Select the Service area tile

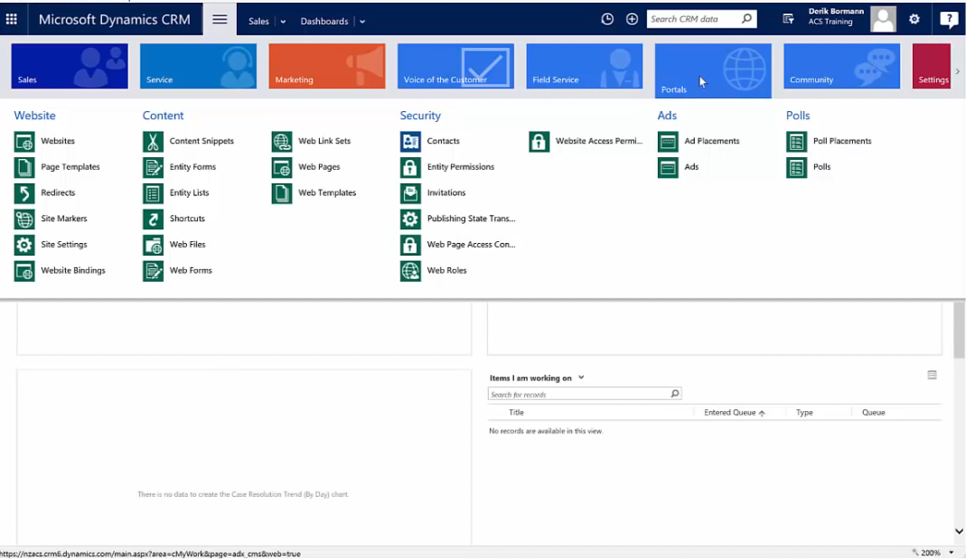[x=199, y=66]
